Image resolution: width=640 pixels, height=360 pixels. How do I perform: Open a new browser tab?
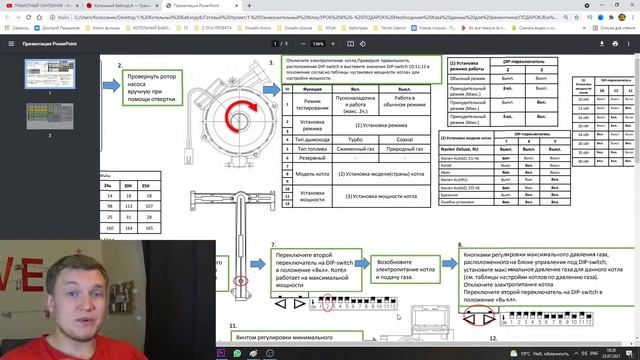click(249, 6)
